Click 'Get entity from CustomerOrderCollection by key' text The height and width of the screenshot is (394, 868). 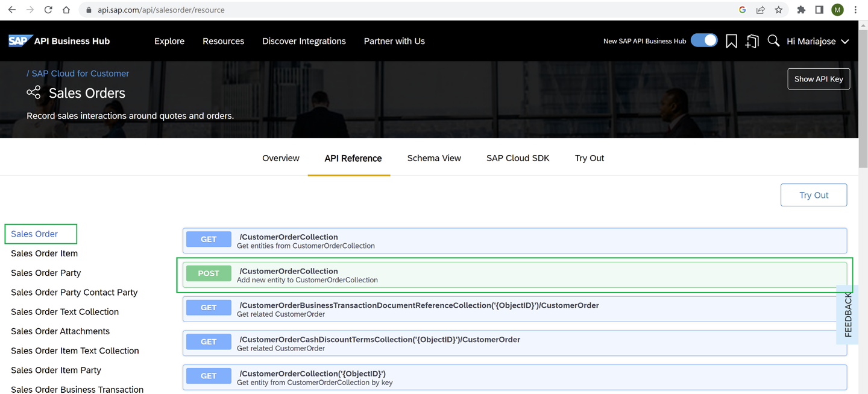[x=315, y=383]
